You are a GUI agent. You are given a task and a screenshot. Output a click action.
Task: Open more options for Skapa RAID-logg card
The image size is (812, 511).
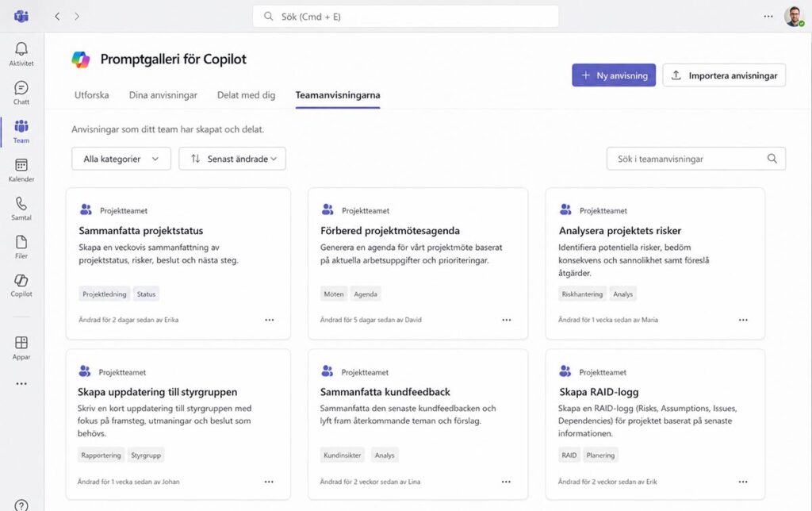tap(743, 482)
